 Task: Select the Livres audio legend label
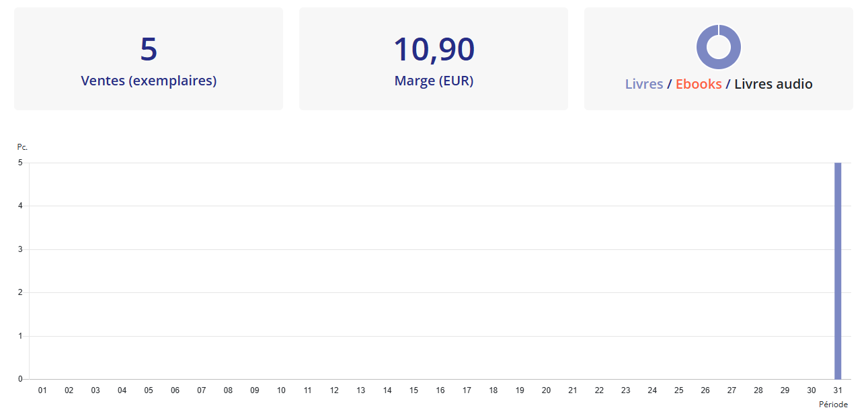pyautogui.click(x=773, y=84)
